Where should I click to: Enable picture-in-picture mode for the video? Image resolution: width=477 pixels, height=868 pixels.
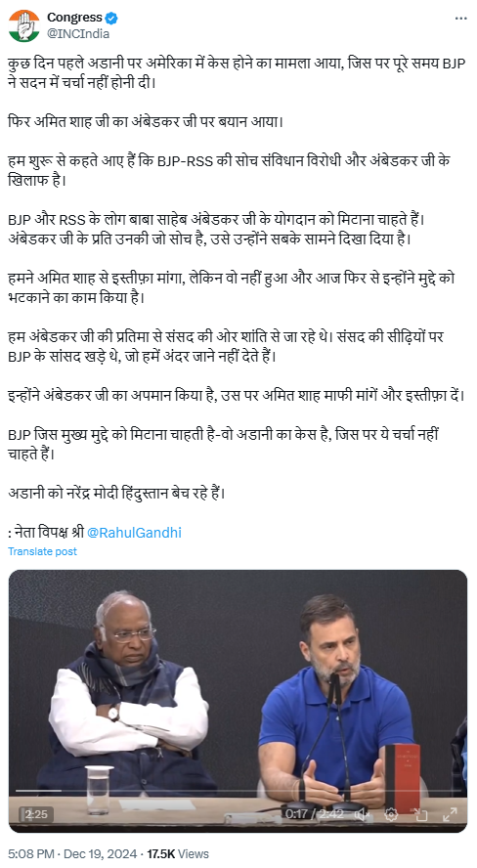point(421,813)
